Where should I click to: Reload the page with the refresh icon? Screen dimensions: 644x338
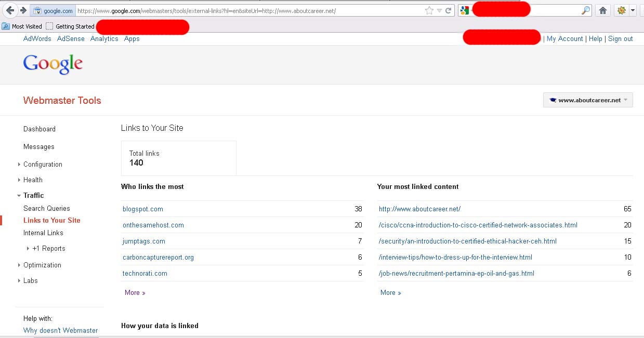(x=448, y=10)
